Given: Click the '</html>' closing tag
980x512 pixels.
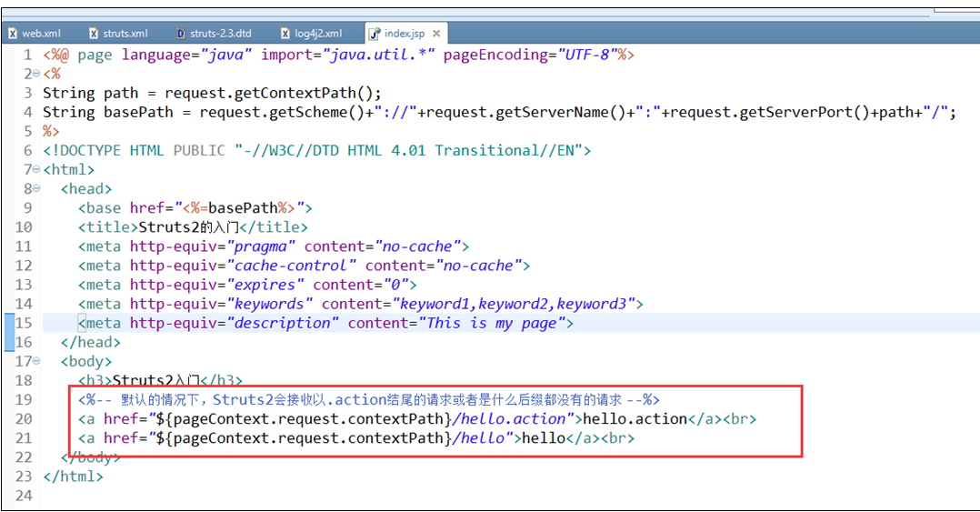Looking at the screenshot, I should [x=73, y=477].
